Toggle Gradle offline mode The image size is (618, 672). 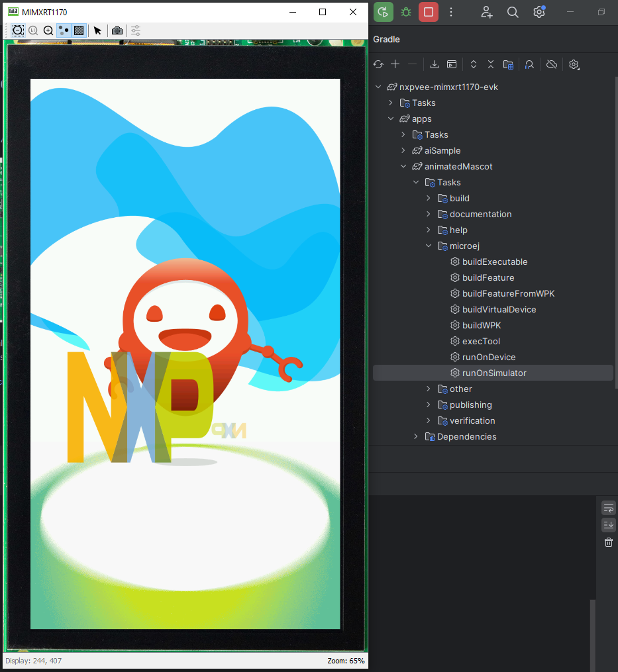coord(551,64)
